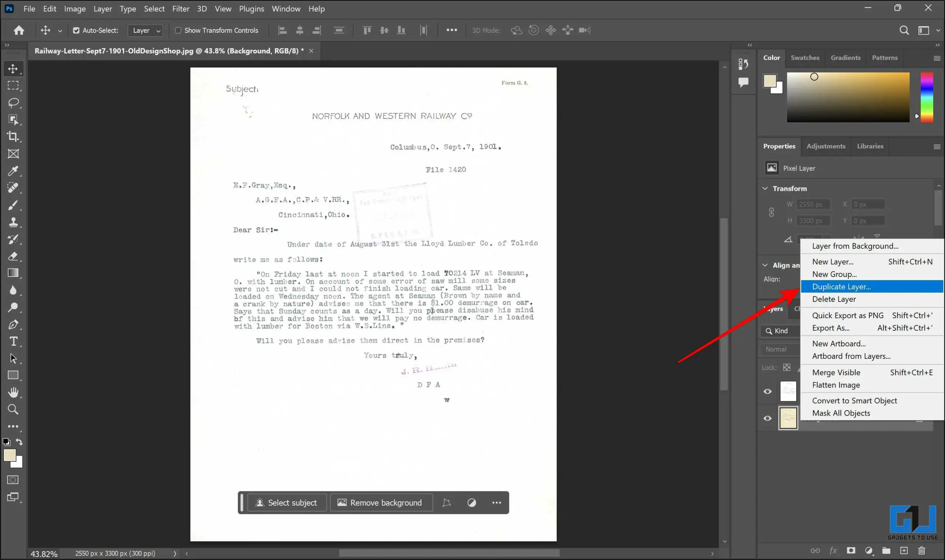This screenshot has width=945, height=560.
Task: Open the workspace switcher dropdown
Action: [928, 30]
